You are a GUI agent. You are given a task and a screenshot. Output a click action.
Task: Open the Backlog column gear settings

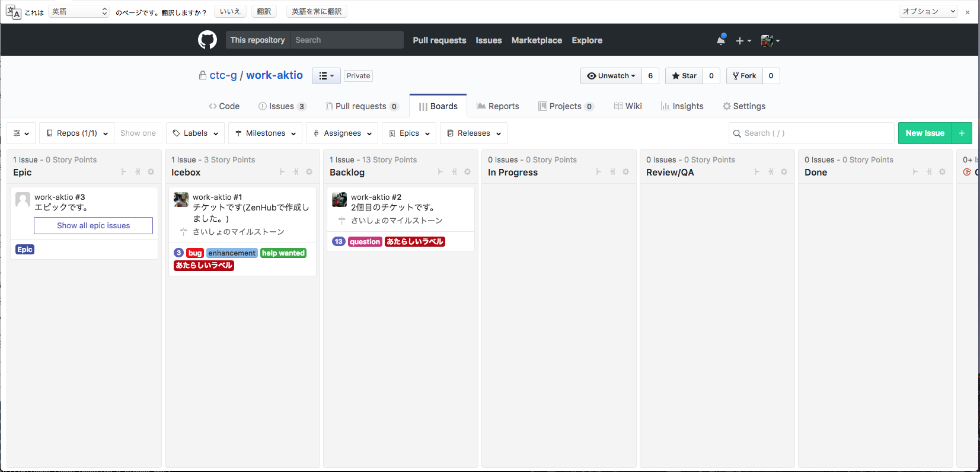(x=467, y=172)
